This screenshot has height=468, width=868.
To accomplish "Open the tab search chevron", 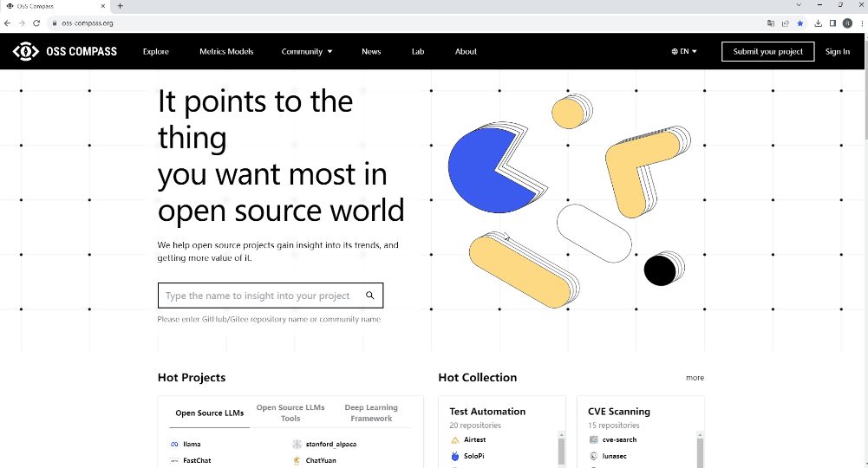I will [799, 5].
